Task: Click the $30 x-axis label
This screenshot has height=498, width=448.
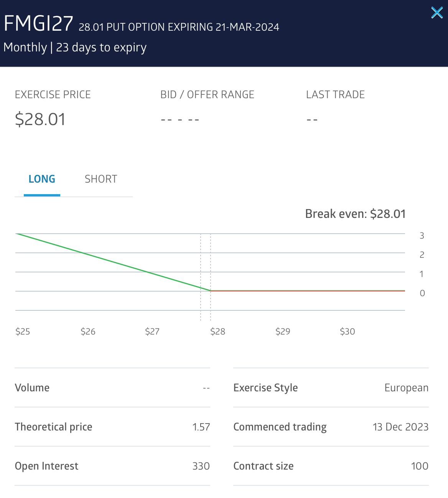Action: click(x=347, y=331)
